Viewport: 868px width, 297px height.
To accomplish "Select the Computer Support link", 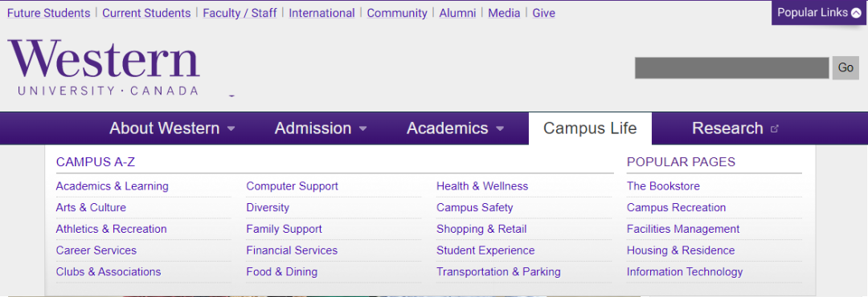I will click(x=293, y=186).
